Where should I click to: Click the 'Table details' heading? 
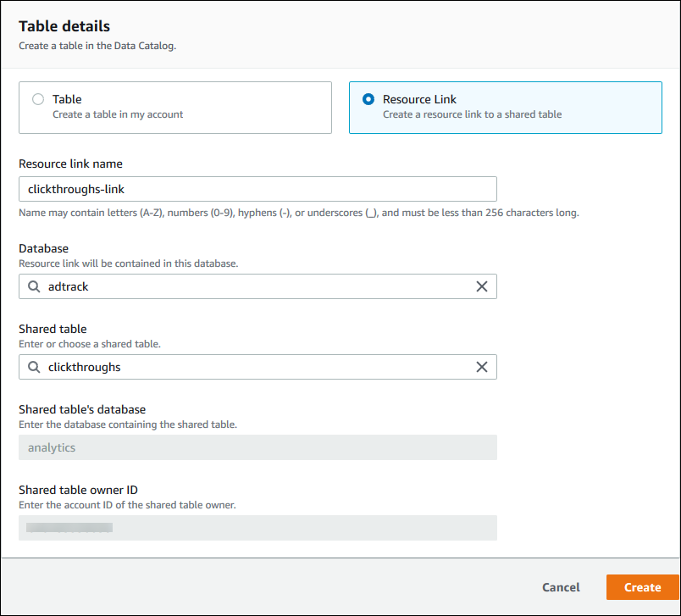coord(64,27)
